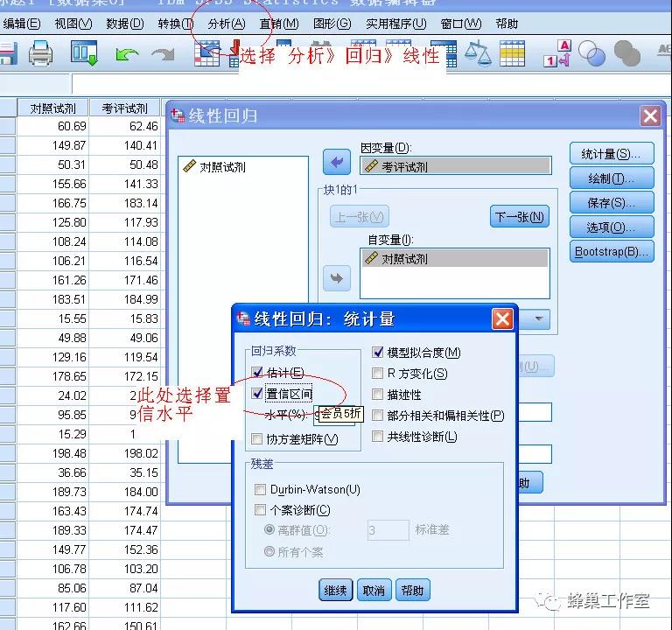
Task: Toggle the 置信区间 checkbox
Action: [x=257, y=395]
